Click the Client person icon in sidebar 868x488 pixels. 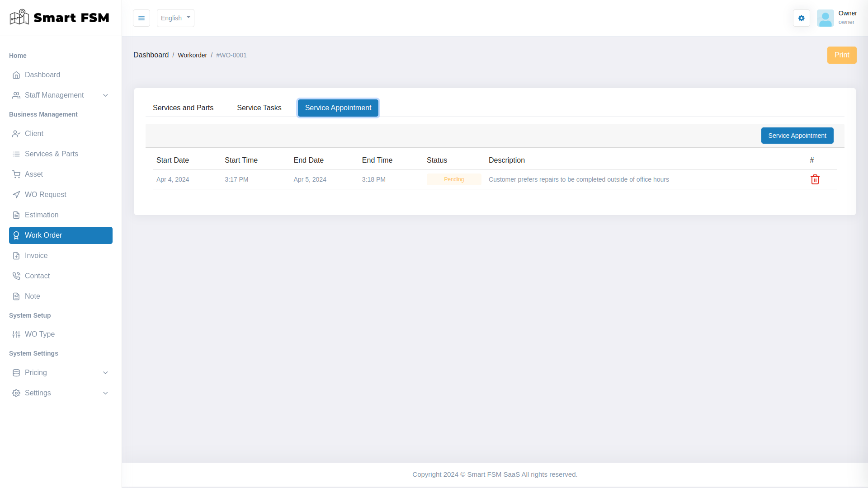(16, 133)
